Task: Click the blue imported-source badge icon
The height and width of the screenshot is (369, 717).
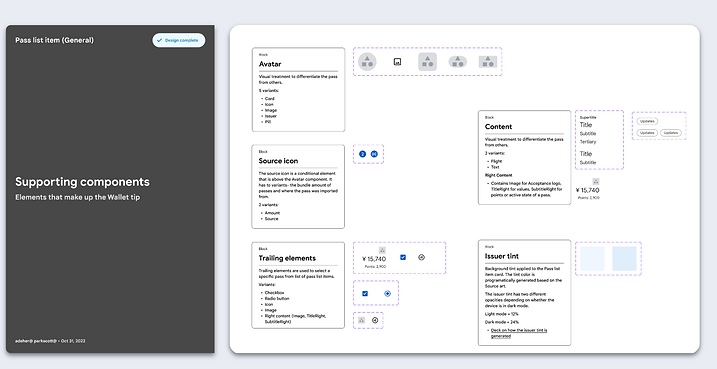Action: [375, 154]
